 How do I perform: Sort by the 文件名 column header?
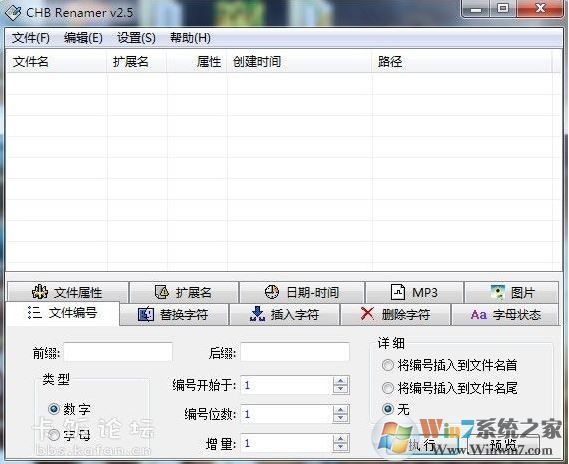[x=56, y=62]
